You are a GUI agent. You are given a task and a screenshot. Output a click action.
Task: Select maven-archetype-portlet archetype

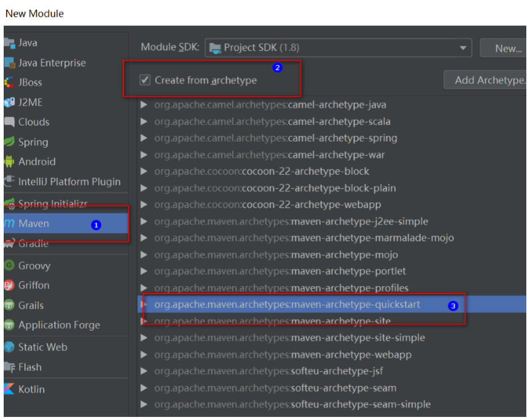(332, 271)
